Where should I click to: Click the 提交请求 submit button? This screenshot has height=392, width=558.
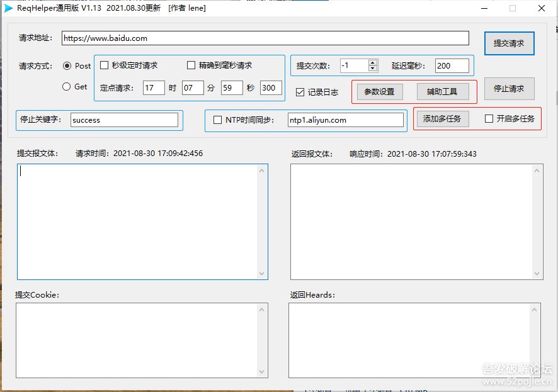point(509,43)
